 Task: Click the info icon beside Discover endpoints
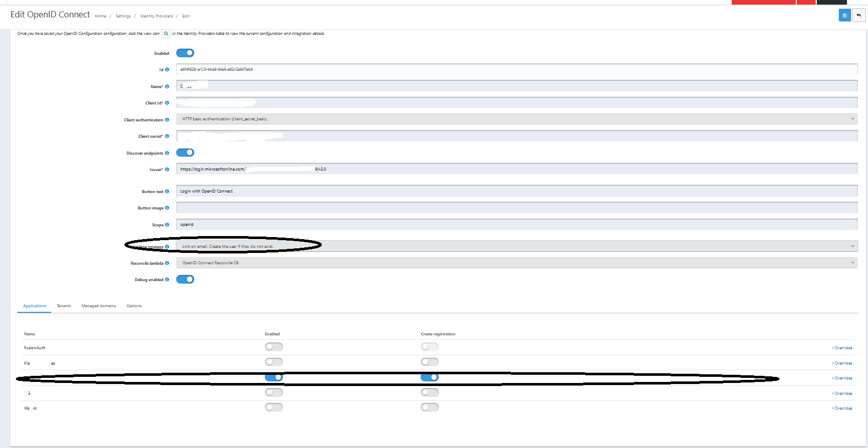click(167, 153)
